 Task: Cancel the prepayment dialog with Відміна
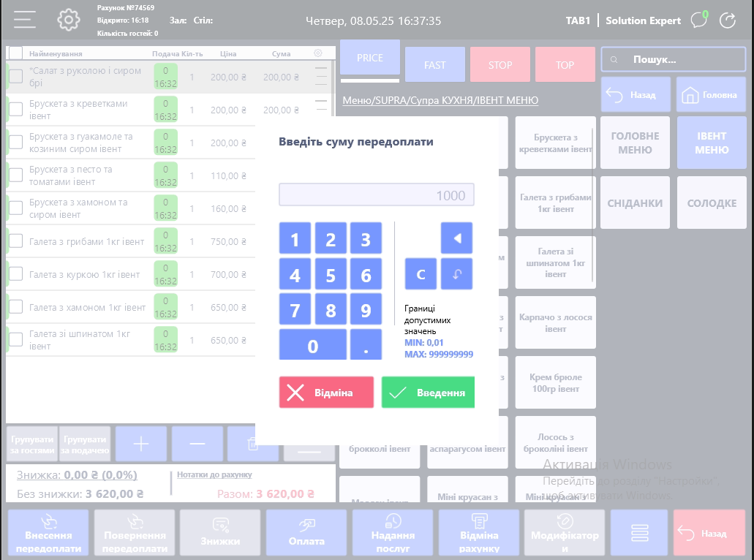pyautogui.click(x=326, y=393)
